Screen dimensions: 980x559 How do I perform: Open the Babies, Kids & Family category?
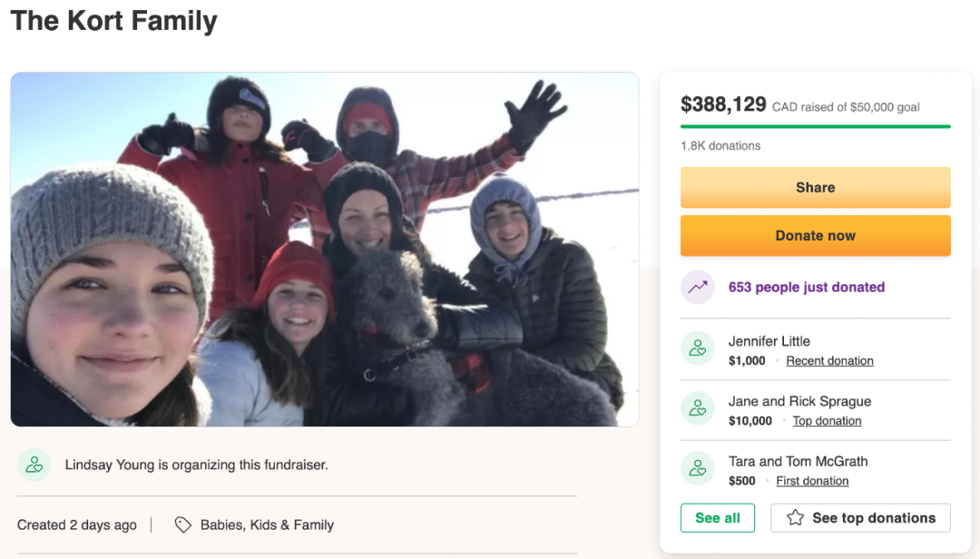click(x=267, y=525)
